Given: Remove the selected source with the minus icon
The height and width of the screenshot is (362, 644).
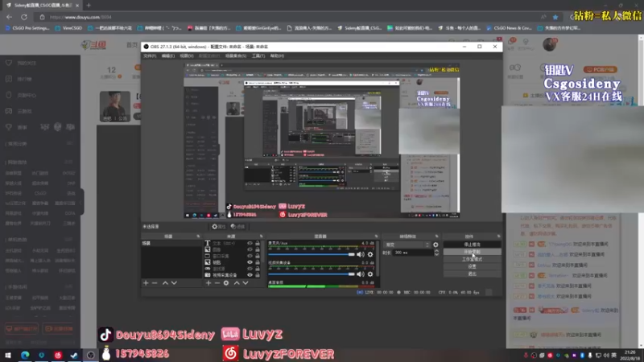Looking at the screenshot, I should [x=217, y=283].
